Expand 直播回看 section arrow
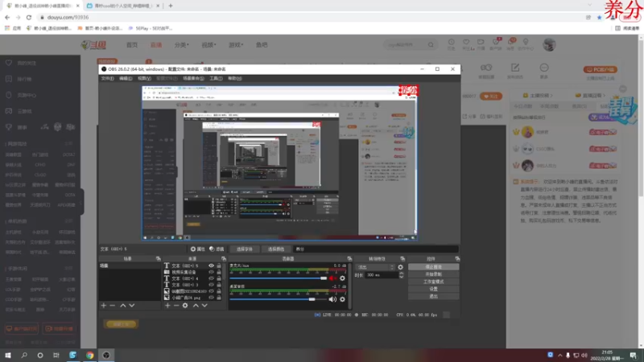 pos(605,96)
